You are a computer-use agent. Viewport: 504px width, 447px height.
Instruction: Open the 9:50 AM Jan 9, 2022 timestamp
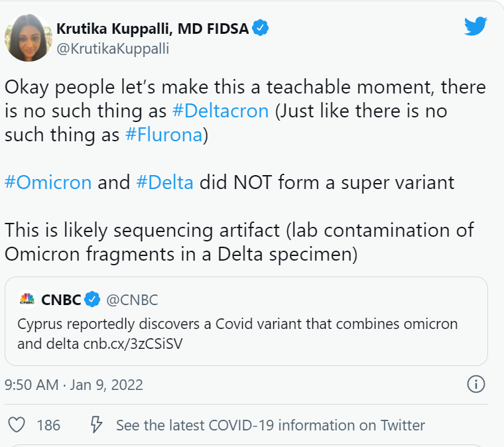point(74,385)
